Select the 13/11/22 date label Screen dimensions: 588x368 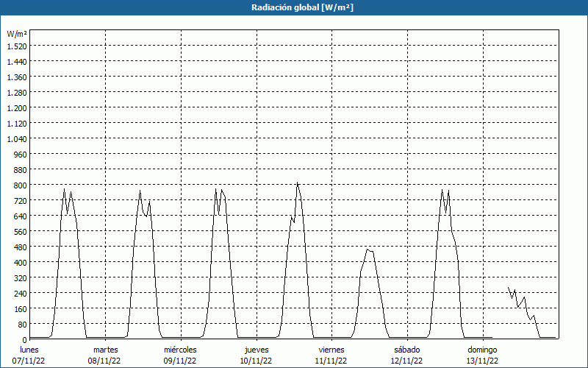click(x=482, y=361)
